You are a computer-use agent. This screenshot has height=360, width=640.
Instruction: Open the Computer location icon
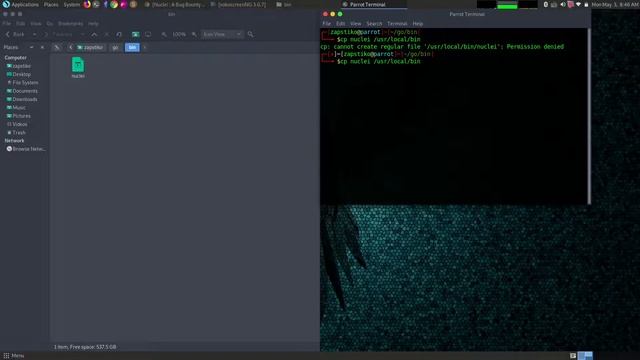pyautogui.click(x=148, y=35)
